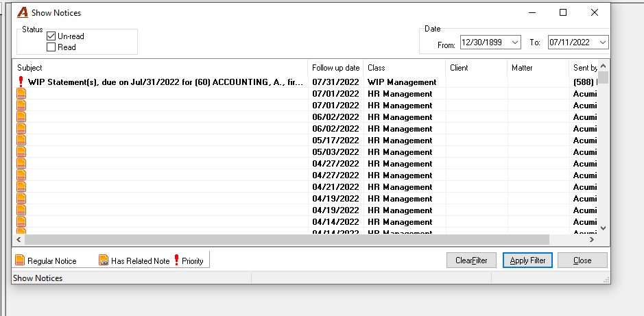Click the Has Related Note legend icon

coord(104,260)
